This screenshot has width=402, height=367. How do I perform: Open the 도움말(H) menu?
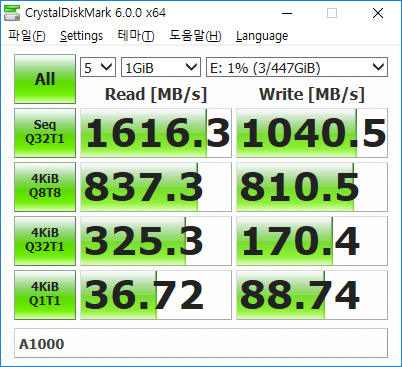195,36
